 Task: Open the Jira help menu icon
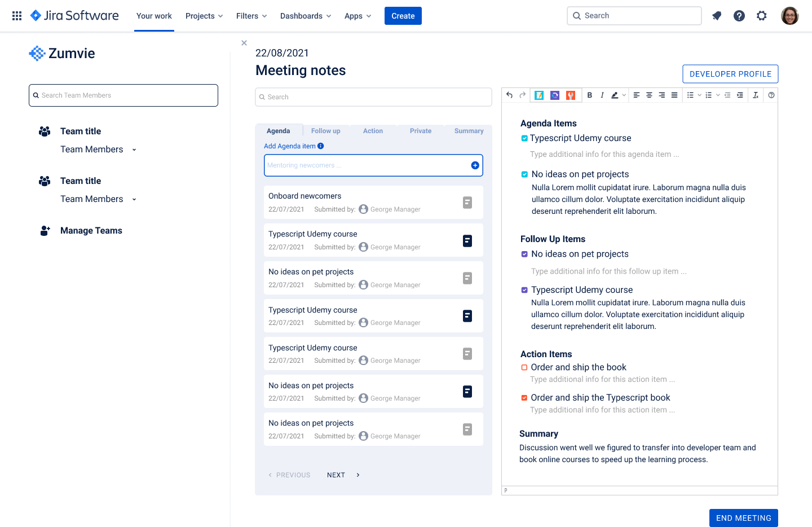739,16
